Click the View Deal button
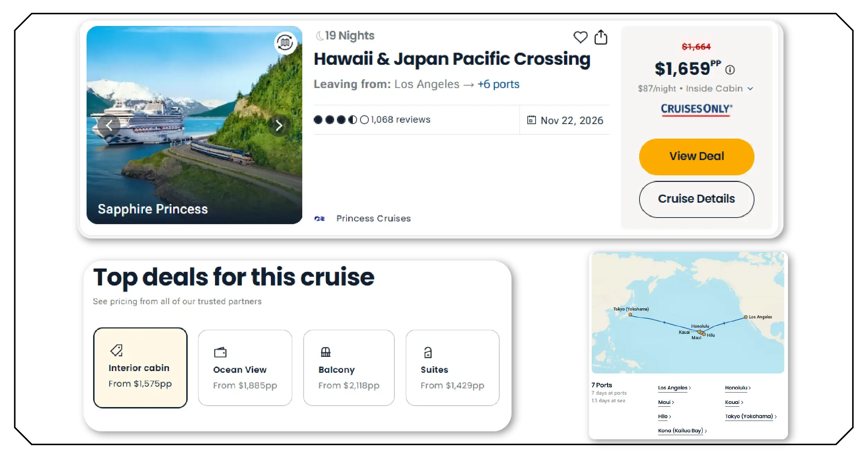 tap(696, 156)
